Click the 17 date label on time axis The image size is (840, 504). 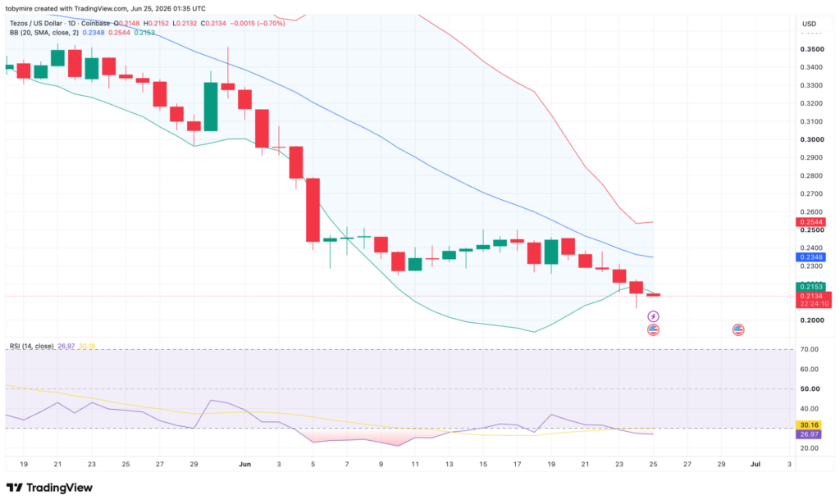(517, 465)
